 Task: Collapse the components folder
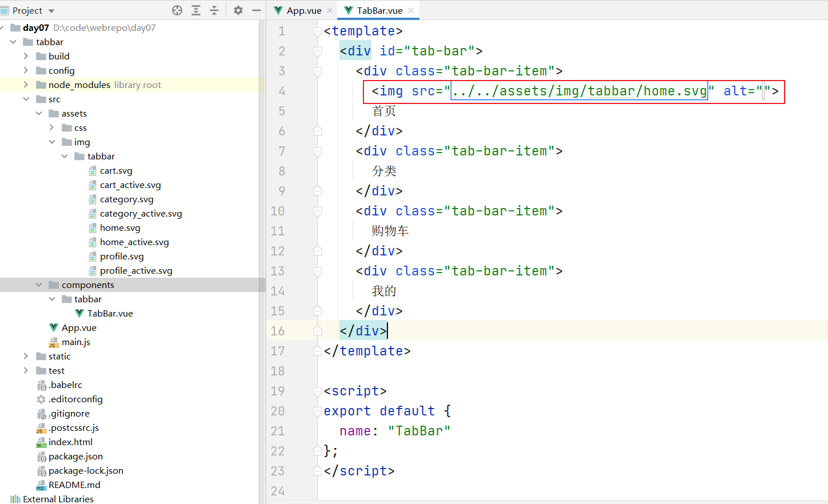(x=39, y=285)
